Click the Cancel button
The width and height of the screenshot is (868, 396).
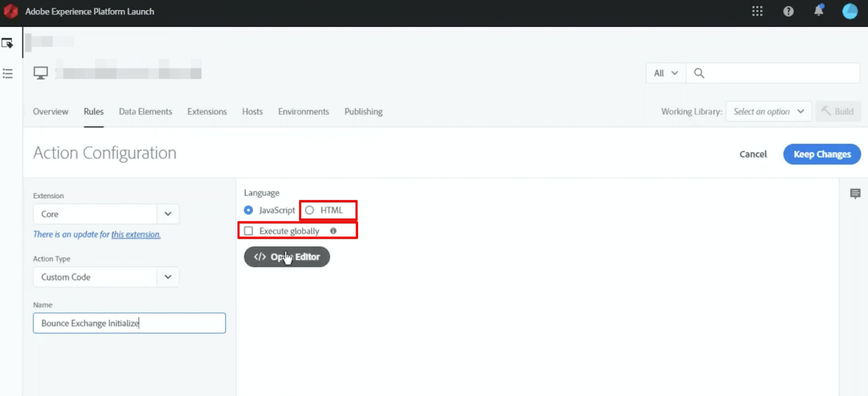753,154
